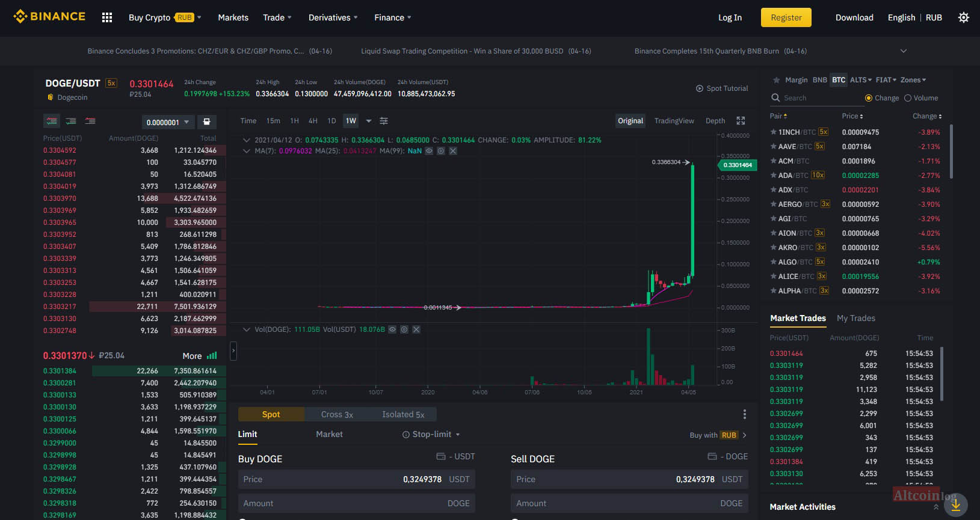Sort pairs by Change column
This screenshot has width=980, height=520.
click(927, 116)
